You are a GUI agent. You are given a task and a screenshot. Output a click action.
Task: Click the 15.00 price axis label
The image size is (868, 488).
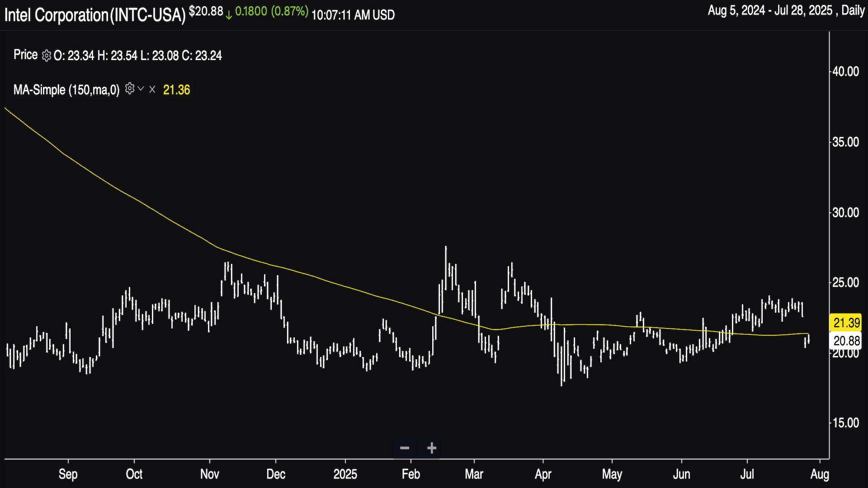845,423
